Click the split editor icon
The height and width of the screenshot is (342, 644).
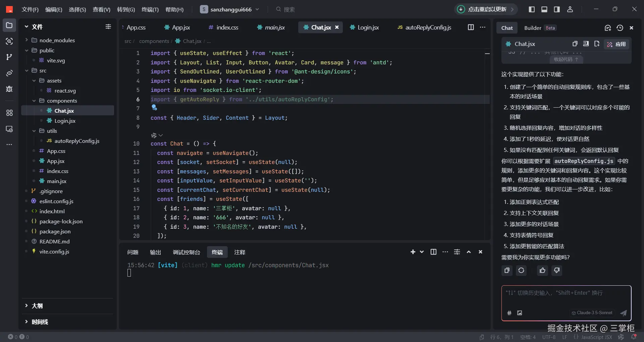471,27
